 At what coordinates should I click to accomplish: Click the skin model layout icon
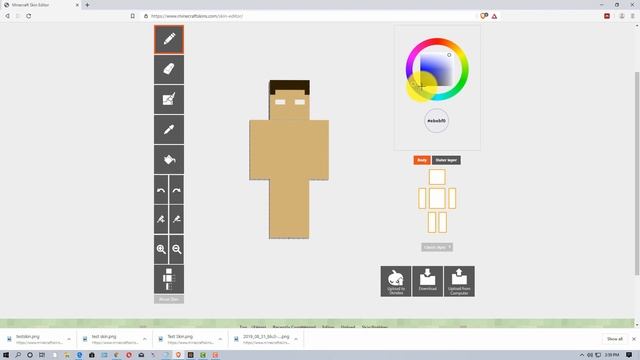tap(169, 279)
